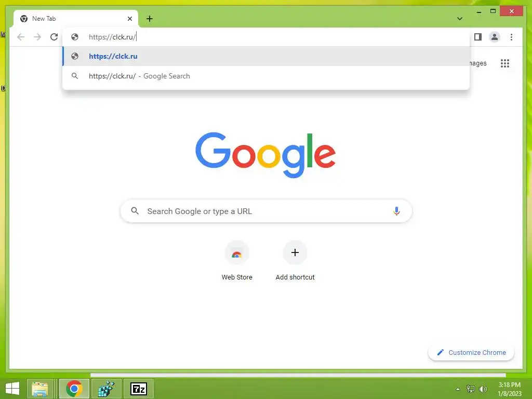Click the Search Google or type a URL box
The image size is (532, 399).
[x=266, y=211]
